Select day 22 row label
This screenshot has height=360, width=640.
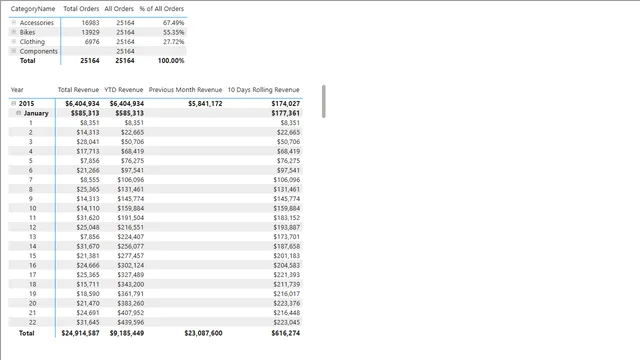click(x=33, y=322)
